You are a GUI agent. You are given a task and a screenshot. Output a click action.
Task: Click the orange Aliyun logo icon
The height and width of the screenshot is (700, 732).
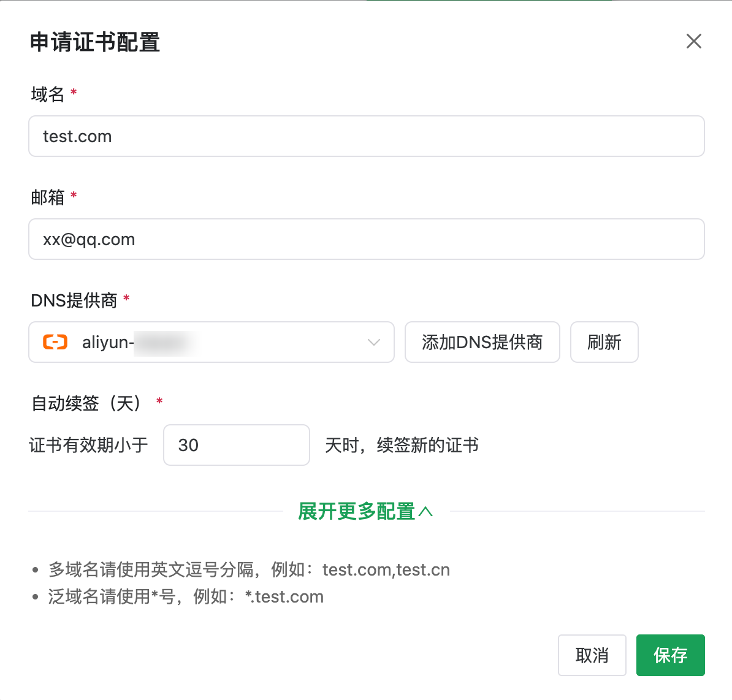(x=55, y=342)
